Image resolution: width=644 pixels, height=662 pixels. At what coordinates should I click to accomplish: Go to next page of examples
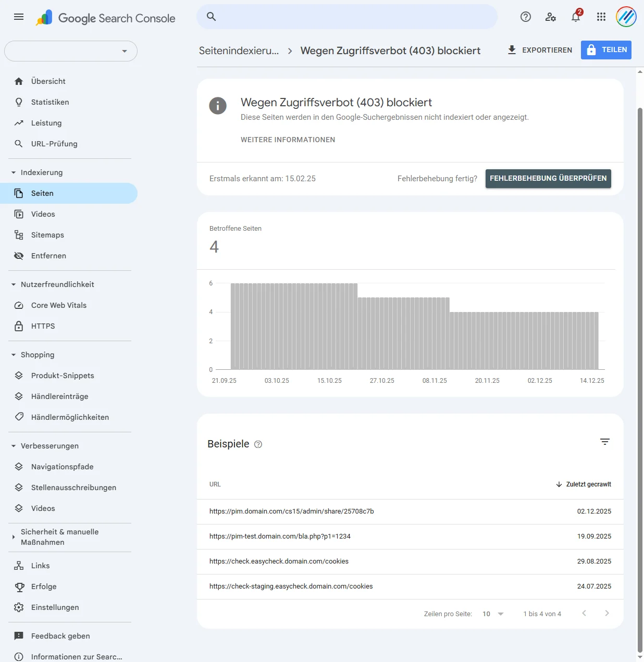[x=607, y=613]
